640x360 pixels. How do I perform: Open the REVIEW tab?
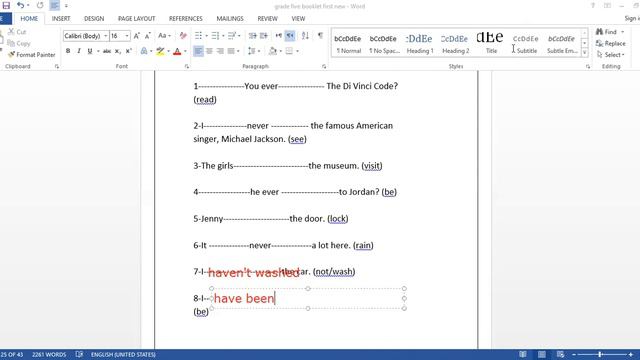(x=267, y=18)
